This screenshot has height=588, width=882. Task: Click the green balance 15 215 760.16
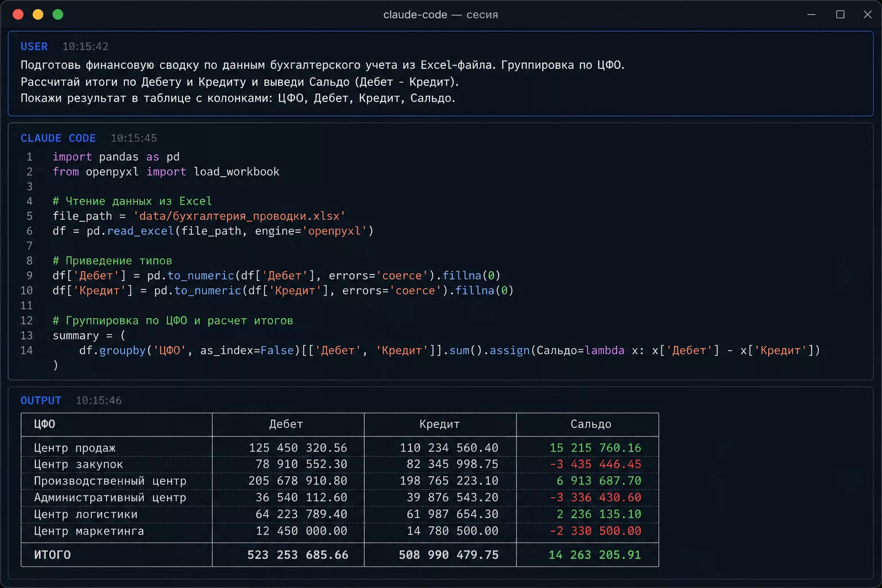click(595, 448)
